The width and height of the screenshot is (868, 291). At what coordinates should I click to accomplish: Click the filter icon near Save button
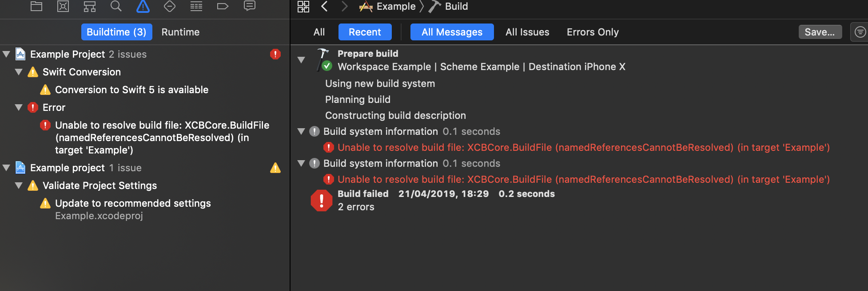[x=860, y=31]
